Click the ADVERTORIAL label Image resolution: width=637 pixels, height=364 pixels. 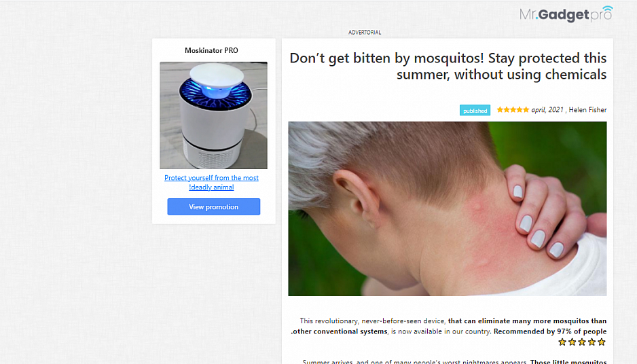click(365, 33)
